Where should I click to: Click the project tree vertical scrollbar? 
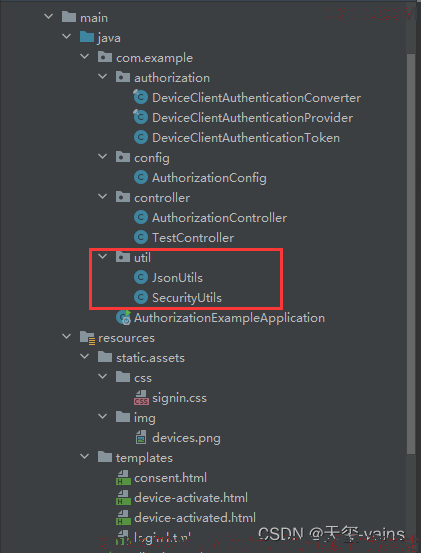(x=411, y=254)
